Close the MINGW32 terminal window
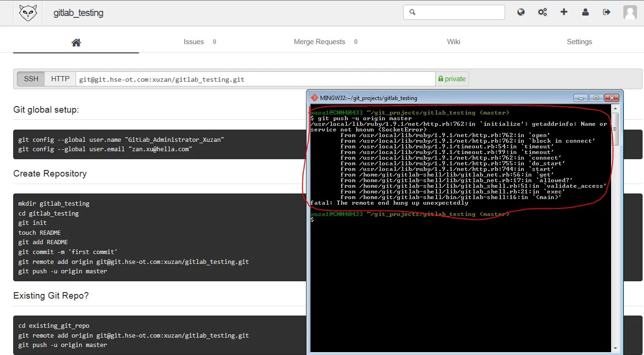Image resolution: width=644 pixels, height=355 pixels. point(612,98)
